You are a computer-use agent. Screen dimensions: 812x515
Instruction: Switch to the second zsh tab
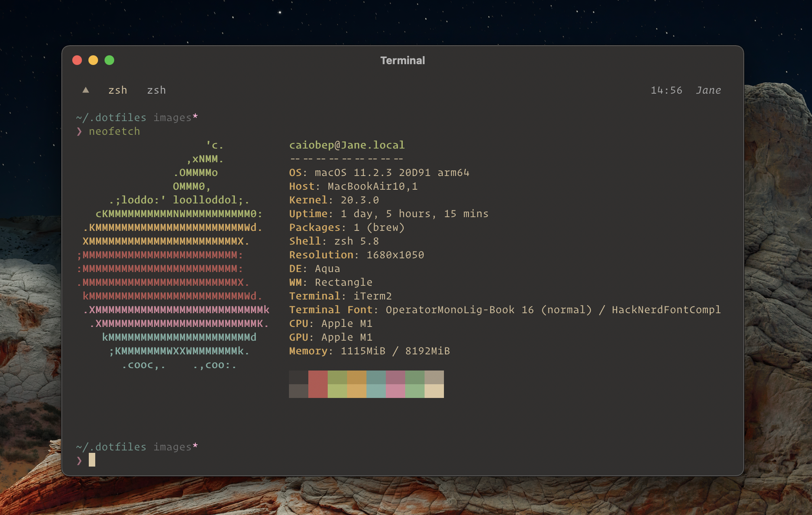[x=156, y=90]
